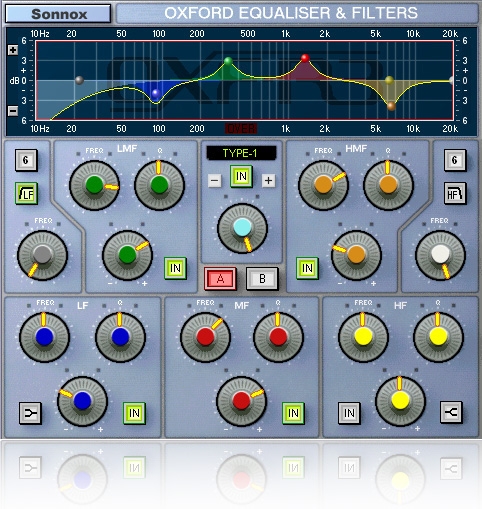Image resolution: width=482 pixels, height=509 pixels.
Task: Click the LF Q blue knob
Action: coord(120,337)
